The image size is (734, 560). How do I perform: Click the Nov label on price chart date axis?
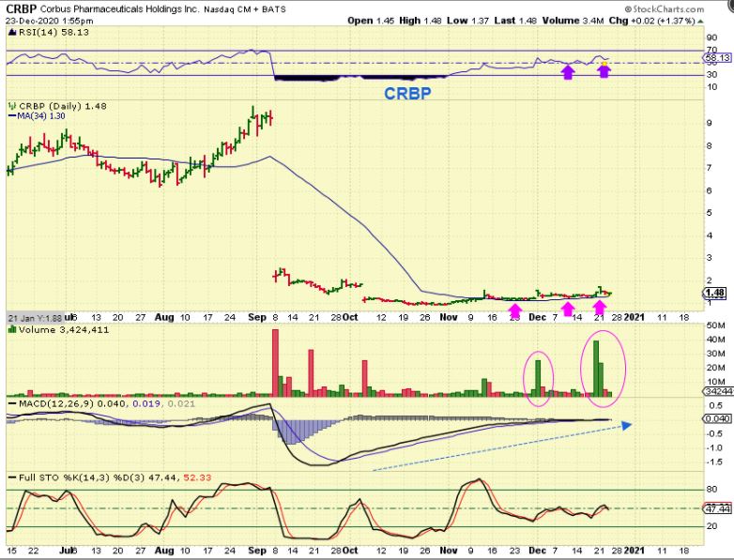tap(449, 317)
